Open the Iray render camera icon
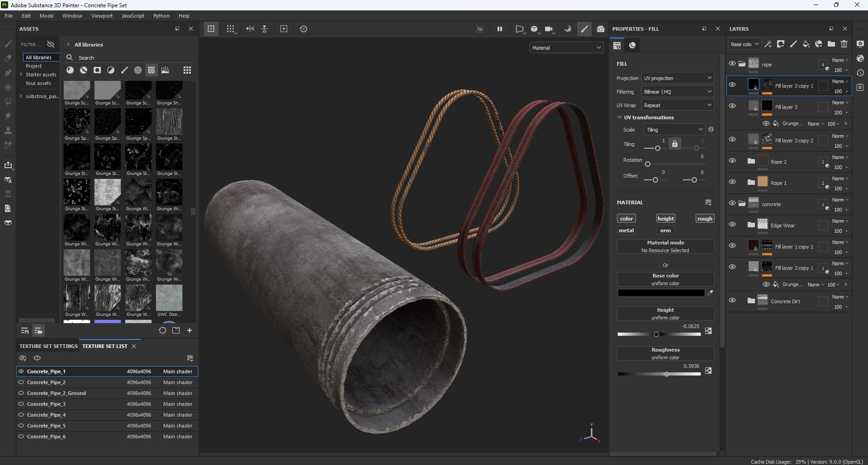This screenshot has height=465, width=868. pos(600,29)
